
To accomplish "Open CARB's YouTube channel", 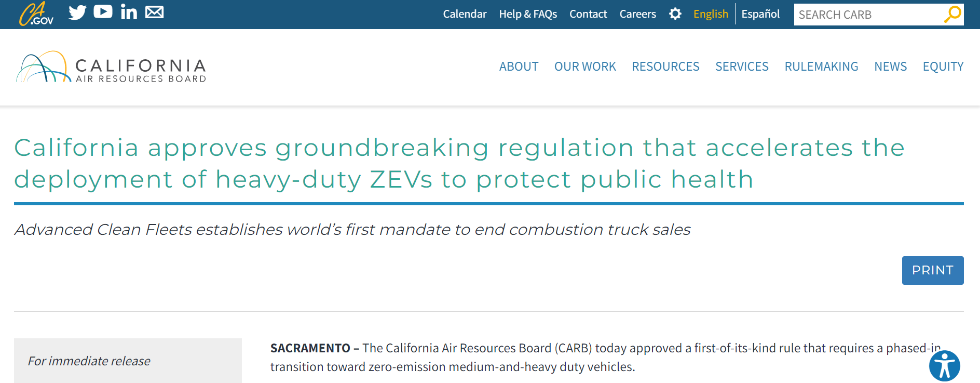I will (103, 11).
